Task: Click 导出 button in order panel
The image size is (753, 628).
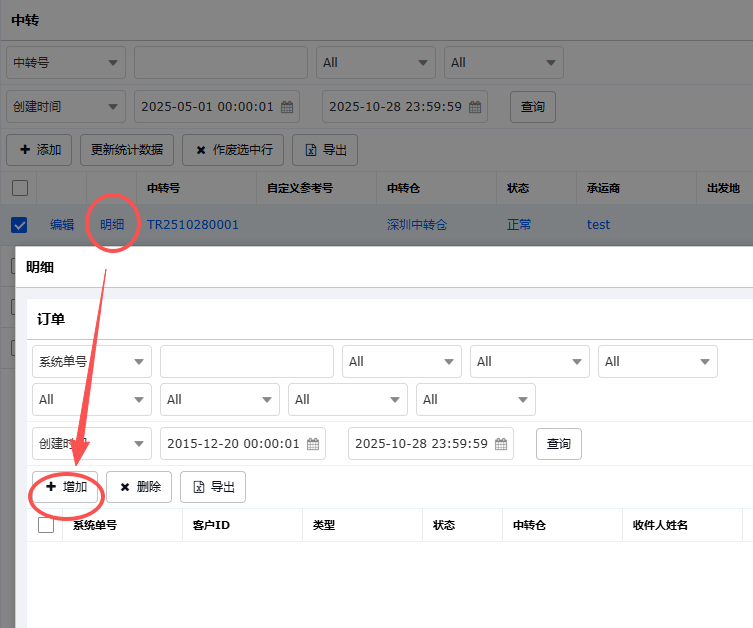Action: (213, 487)
